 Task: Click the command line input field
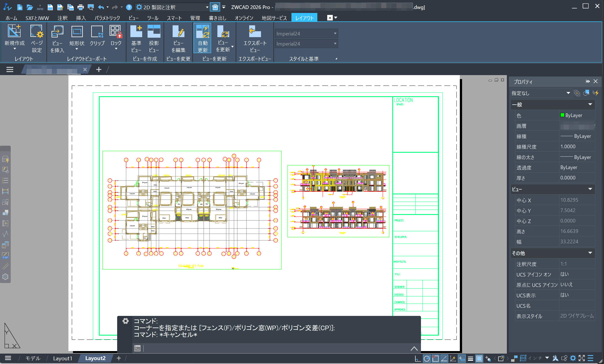click(276, 349)
